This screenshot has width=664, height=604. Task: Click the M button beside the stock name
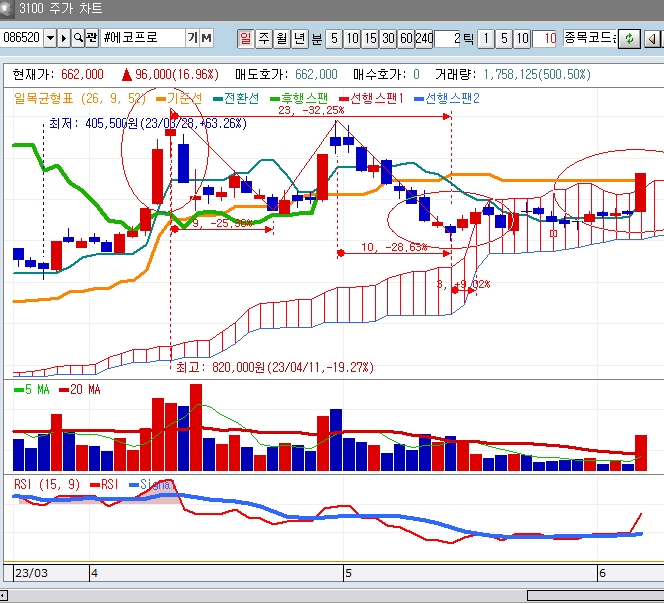207,38
